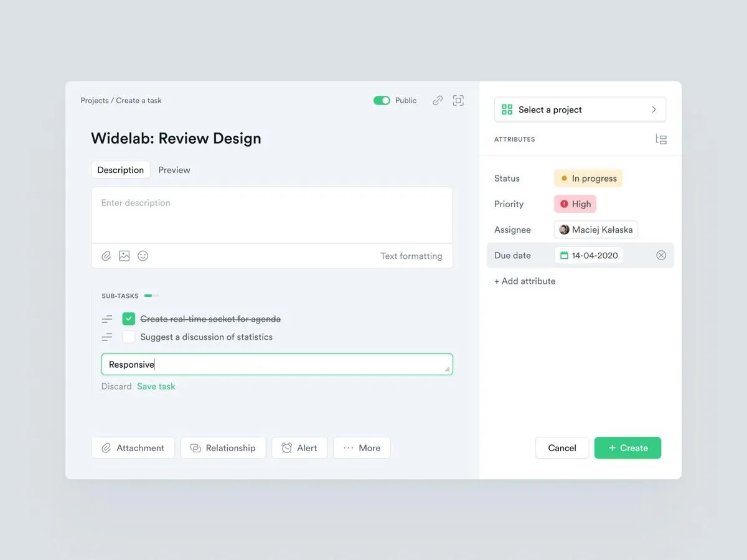This screenshot has height=560, width=747.
Task: Select the Description tab
Action: pos(121,170)
